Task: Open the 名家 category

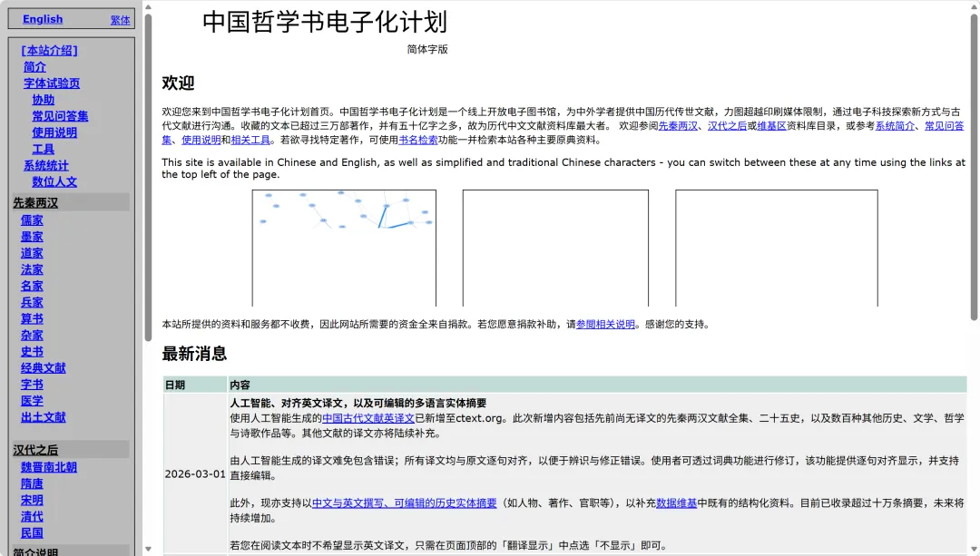Action: click(32, 286)
